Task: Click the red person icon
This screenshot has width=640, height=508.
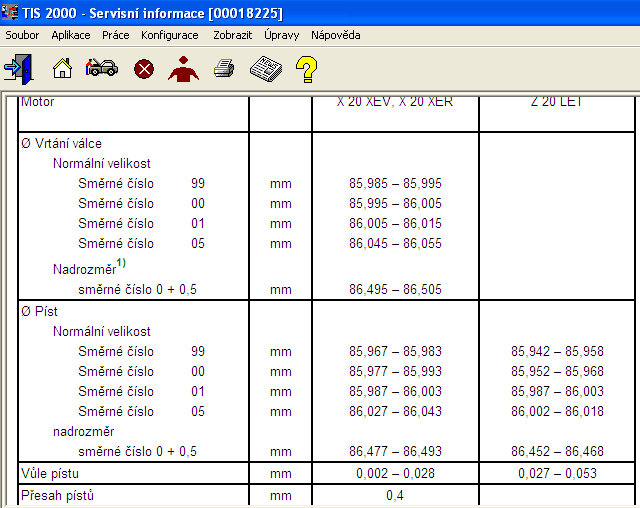Action: [183, 69]
